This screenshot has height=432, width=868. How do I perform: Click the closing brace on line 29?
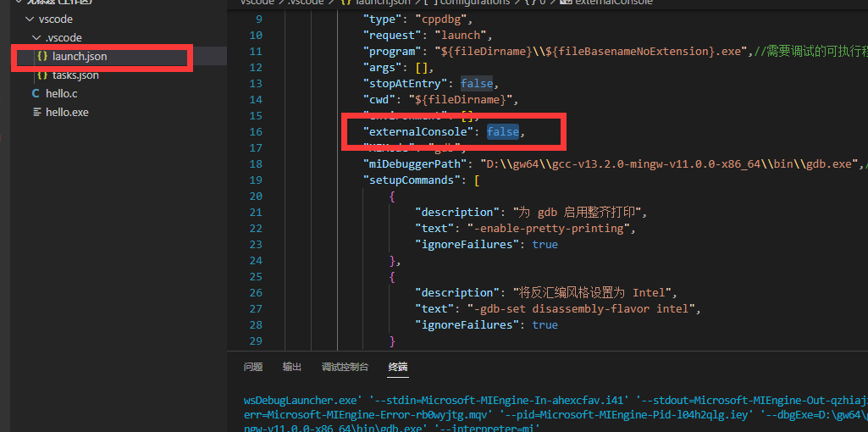[x=392, y=341]
